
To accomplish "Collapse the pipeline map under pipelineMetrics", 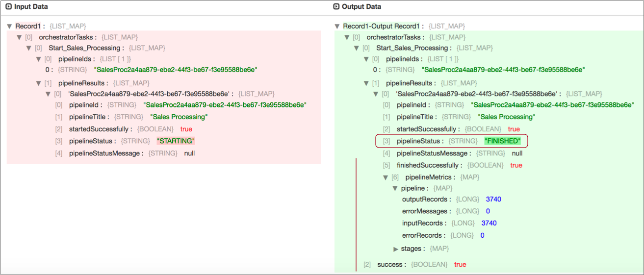I will click(x=395, y=189).
